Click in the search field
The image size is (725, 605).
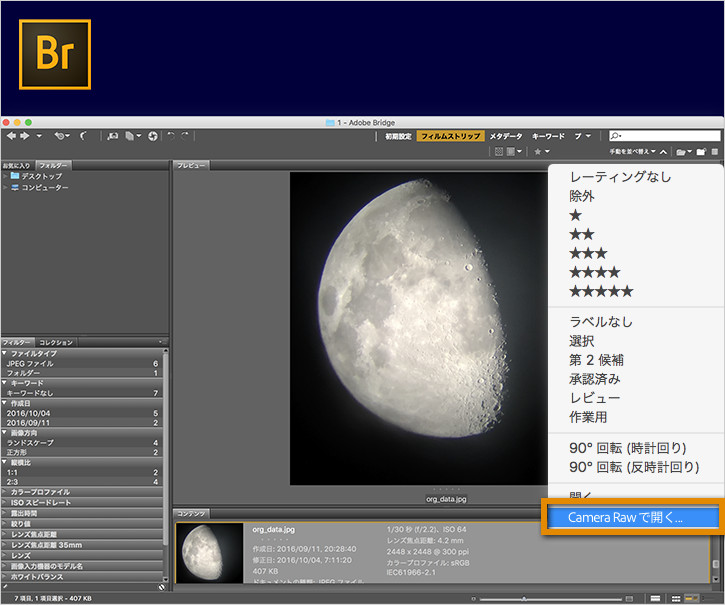(x=664, y=136)
